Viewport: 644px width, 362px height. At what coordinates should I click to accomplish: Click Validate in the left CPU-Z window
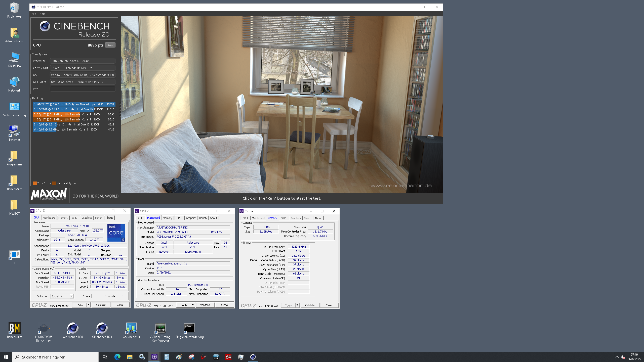coord(101,305)
